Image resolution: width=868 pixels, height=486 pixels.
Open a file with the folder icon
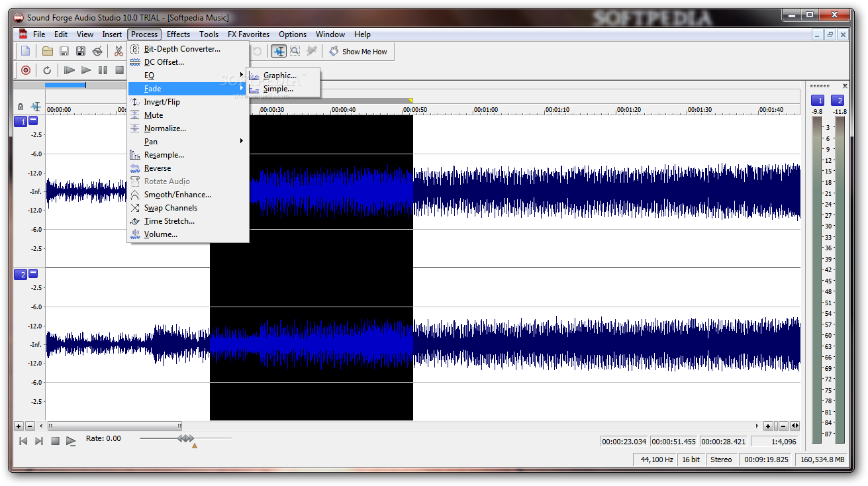coord(48,51)
